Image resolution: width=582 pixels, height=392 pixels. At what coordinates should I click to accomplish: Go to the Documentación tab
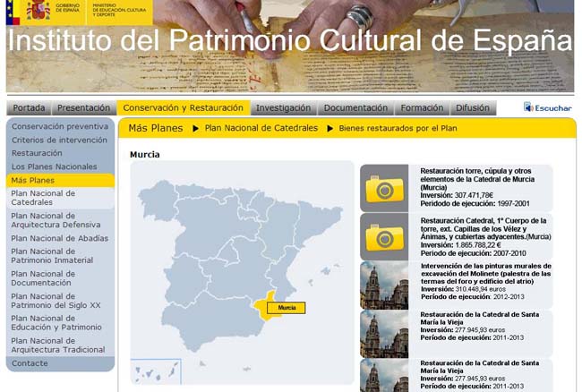click(355, 108)
